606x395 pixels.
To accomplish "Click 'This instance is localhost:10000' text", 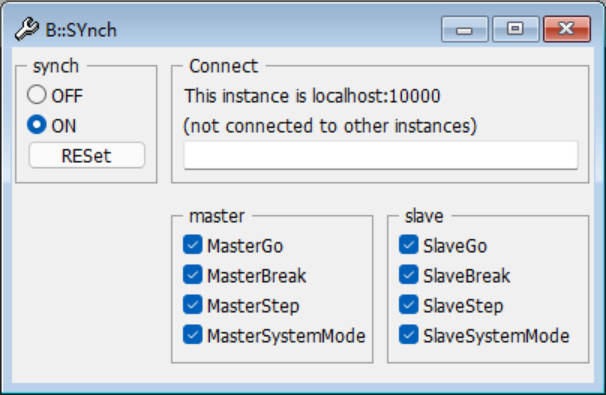I will (x=312, y=96).
